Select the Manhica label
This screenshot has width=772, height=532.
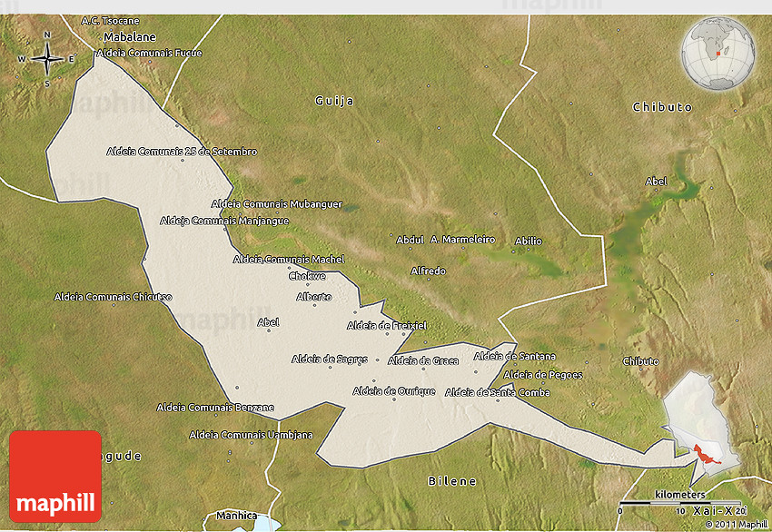tap(236, 516)
